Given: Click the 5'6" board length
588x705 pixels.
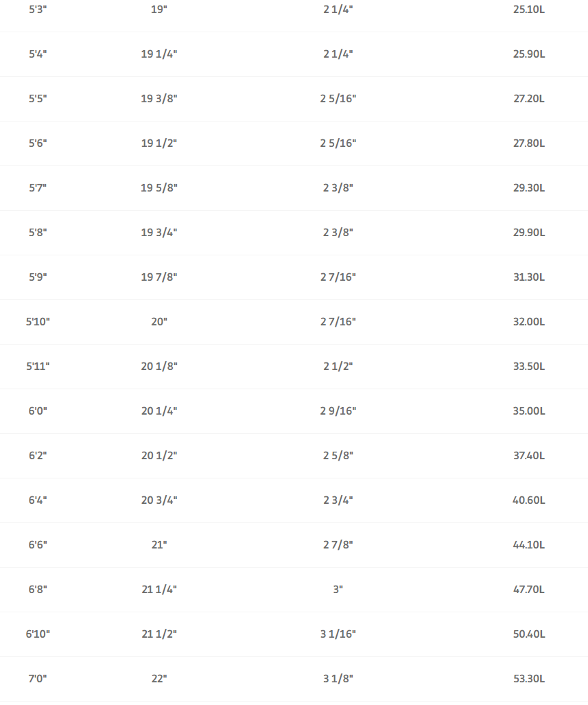Looking at the screenshot, I should pos(38,143).
